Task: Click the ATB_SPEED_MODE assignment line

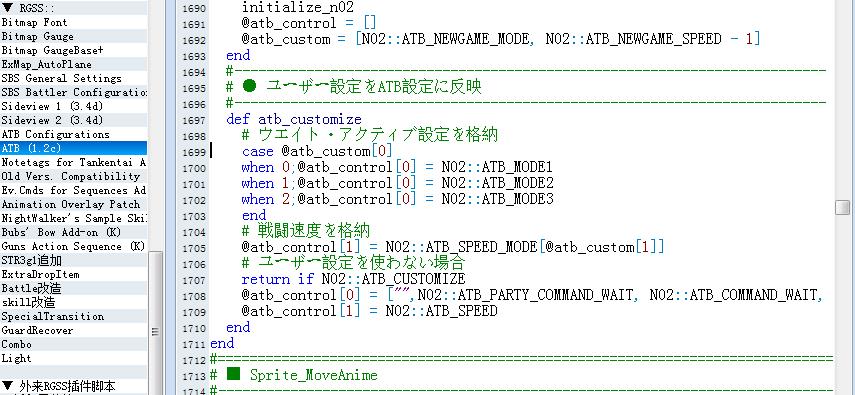Action: pyautogui.click(x=454, y=247)
